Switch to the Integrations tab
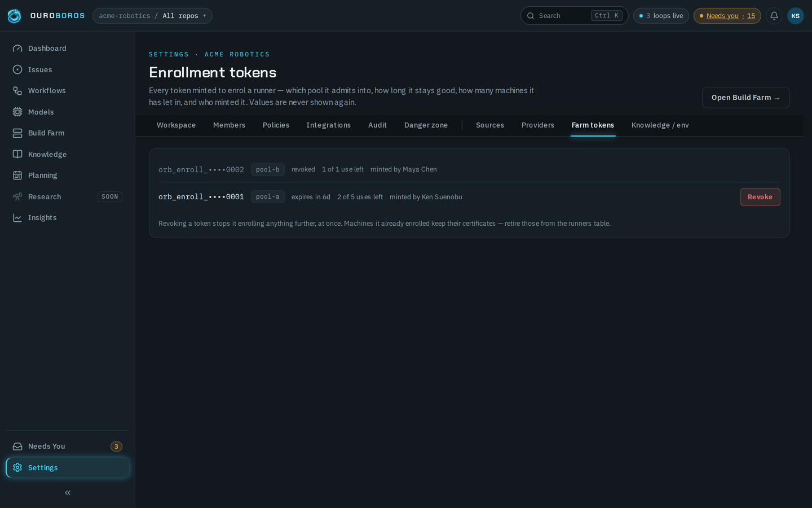The height and width of the screenshot is (508, 812). pos(329,125)
